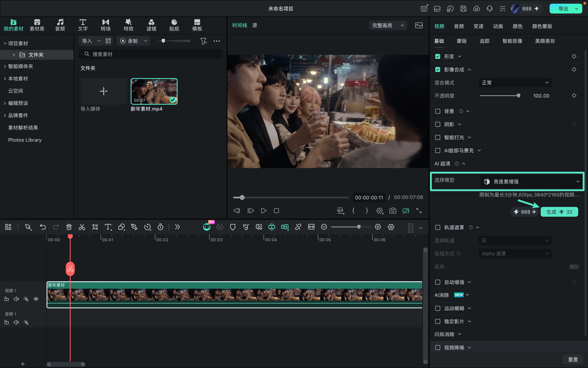
Task: Click the 新年素材.mp4 media thumbnail
Action: [154, 91]
